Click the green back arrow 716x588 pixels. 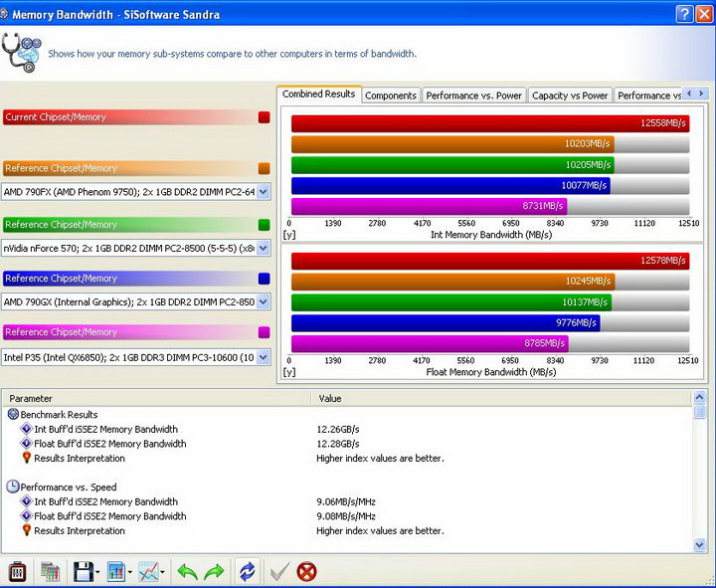click(187, 571)
